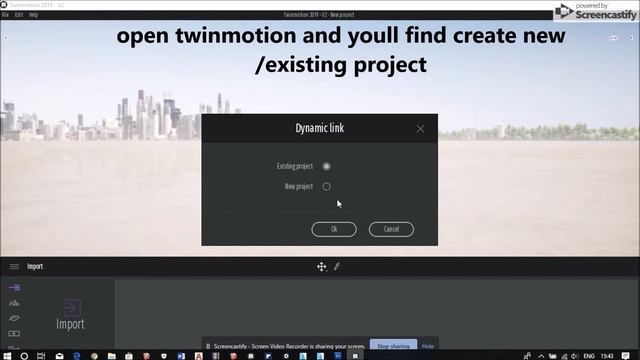Select the New project radio button
This screenshot has height=360, width=640.
coord(327,187)
